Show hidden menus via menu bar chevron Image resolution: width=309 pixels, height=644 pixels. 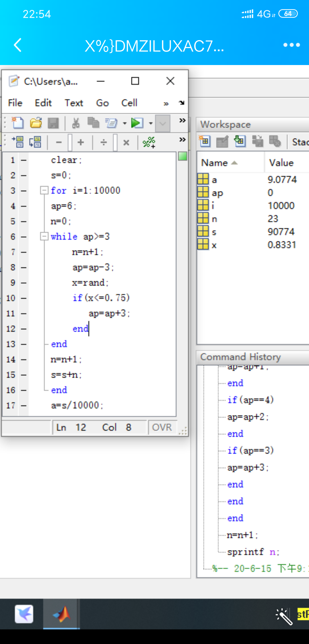[x=166, y=103]
